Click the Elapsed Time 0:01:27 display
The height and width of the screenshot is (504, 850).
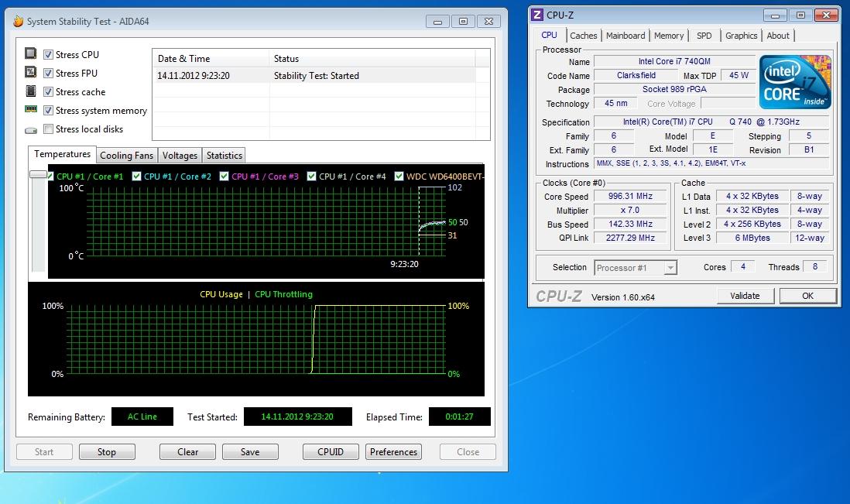point(460,417)
